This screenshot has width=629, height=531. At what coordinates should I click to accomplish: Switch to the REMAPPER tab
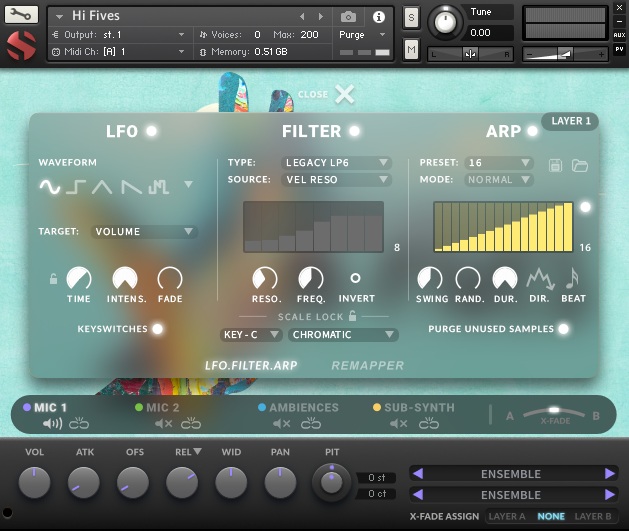(367, 365)
